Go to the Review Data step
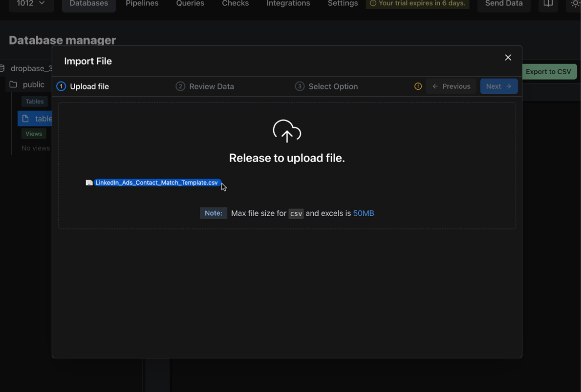 point(205,86)
